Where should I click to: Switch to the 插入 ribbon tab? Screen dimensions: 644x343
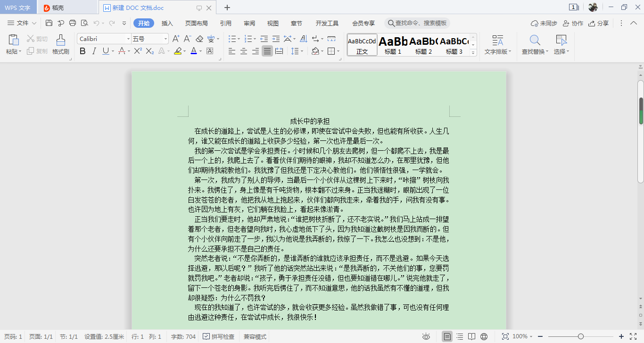[x=167, y=23]
